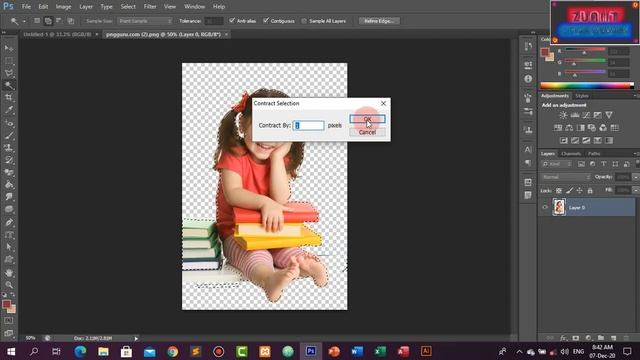Lock all layer attributes
The width and height of the screenshot is (640, 360).
pyautogui.click(x=590, y=191)
